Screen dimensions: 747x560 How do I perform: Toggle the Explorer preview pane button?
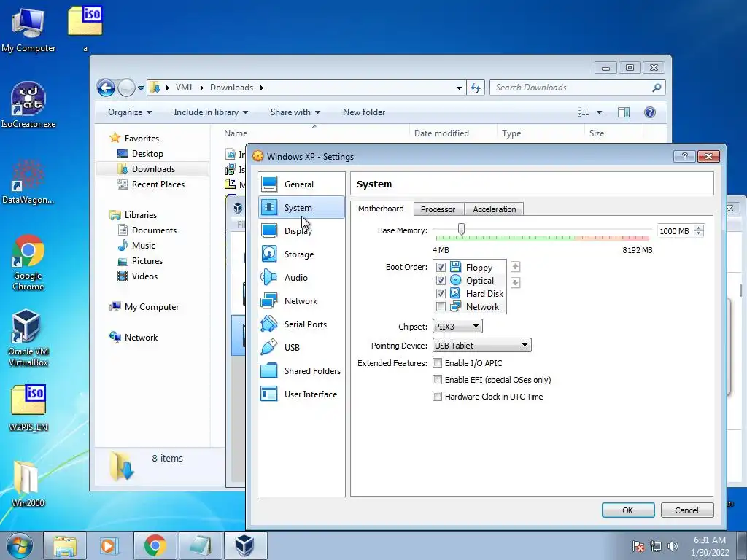tap(623, 112)
